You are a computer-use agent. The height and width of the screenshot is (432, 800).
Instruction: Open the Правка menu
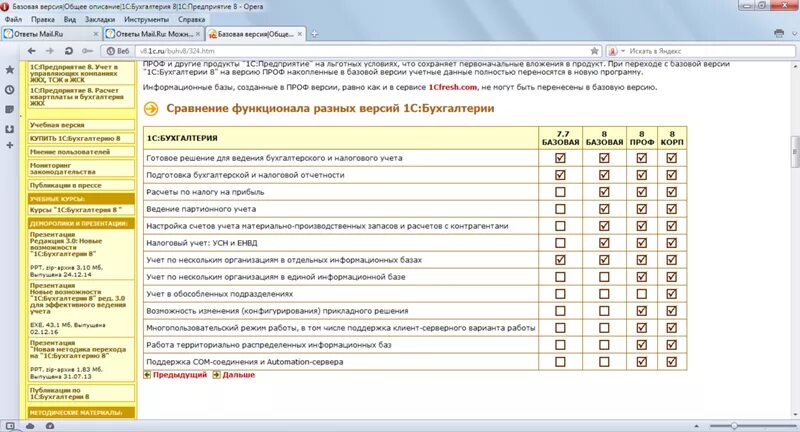click(42, 19)
